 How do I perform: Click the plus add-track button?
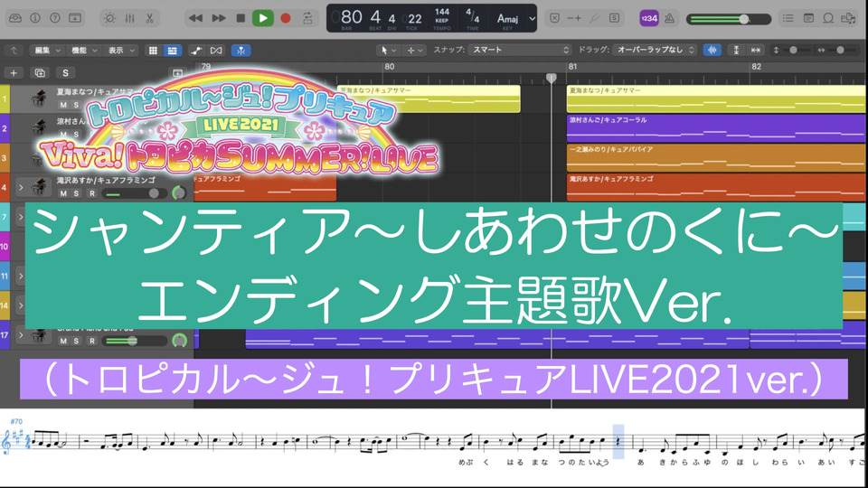(14, 73)
